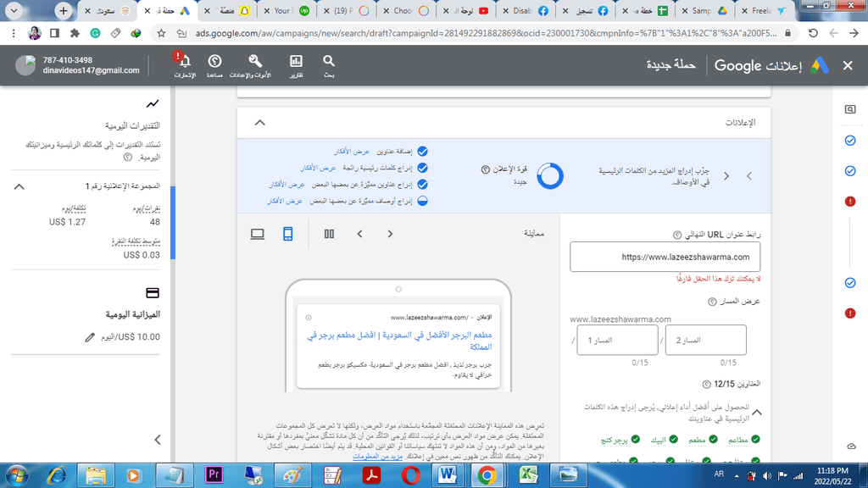The image size is (868, 488).
Task: Click help icon beside final URL label
Action: point(677,236)
